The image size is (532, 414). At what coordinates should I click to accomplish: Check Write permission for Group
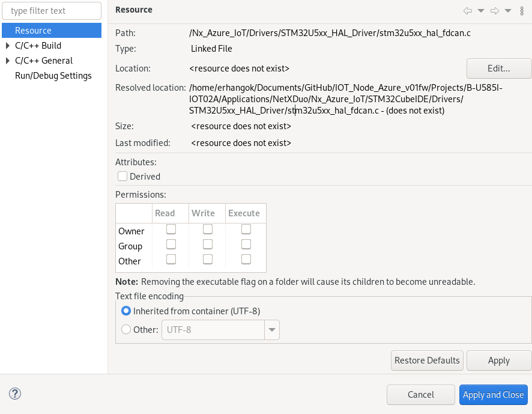click(x=208, y=244)
